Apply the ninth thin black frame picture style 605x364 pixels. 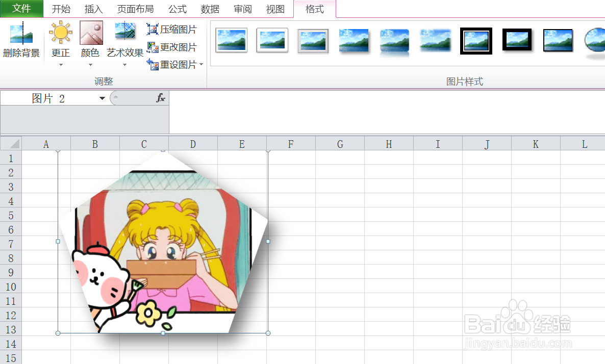(558, 40)
